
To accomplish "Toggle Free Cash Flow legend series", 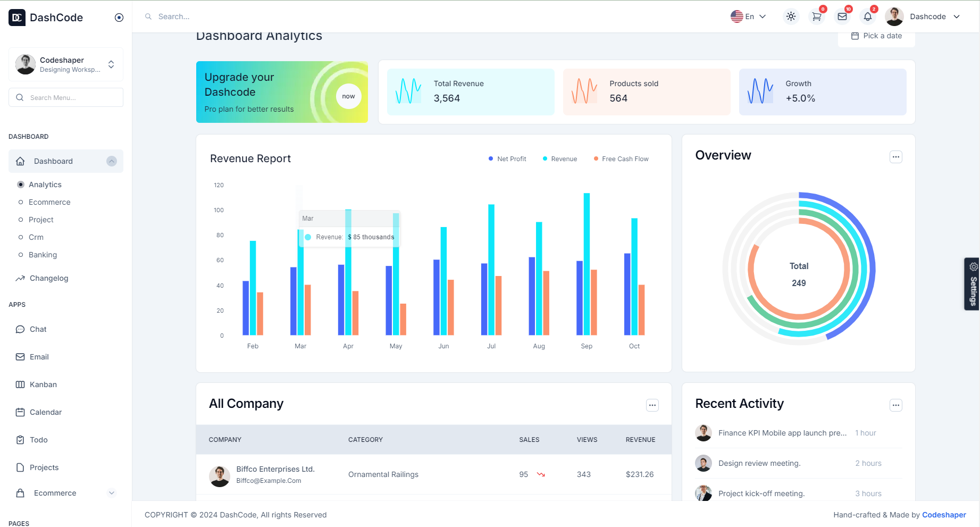I will (621, 159).
